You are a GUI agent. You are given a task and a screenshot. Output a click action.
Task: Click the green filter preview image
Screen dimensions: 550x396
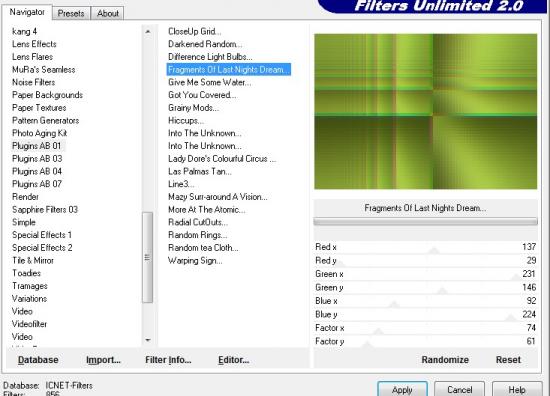coord(425,112)
